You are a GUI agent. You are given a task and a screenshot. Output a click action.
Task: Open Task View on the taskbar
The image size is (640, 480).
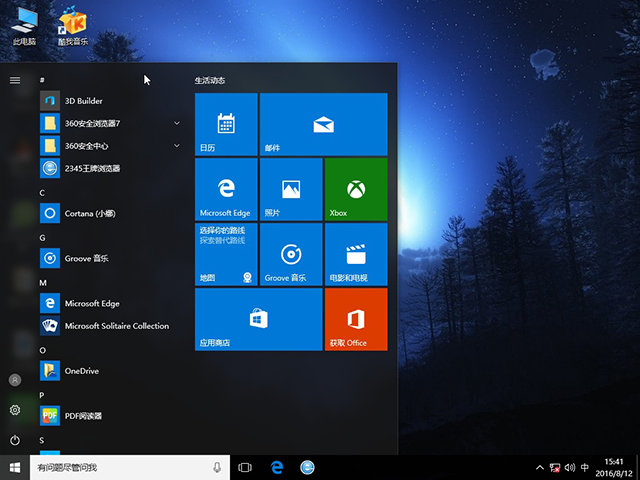(x=245, y=467)
